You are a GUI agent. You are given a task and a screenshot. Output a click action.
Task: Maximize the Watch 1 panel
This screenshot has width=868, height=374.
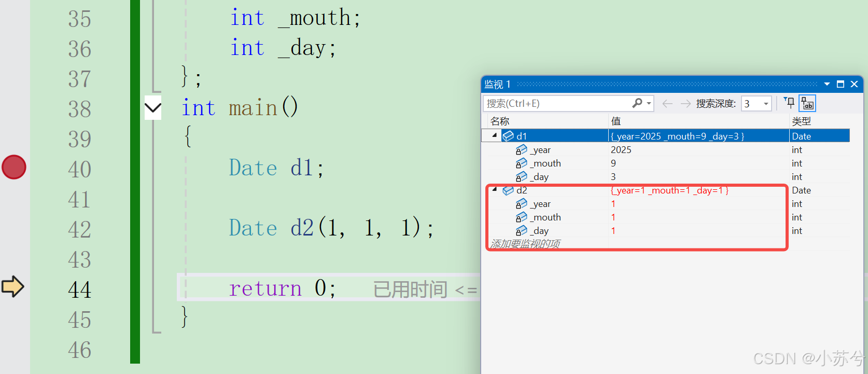point(841,84)
